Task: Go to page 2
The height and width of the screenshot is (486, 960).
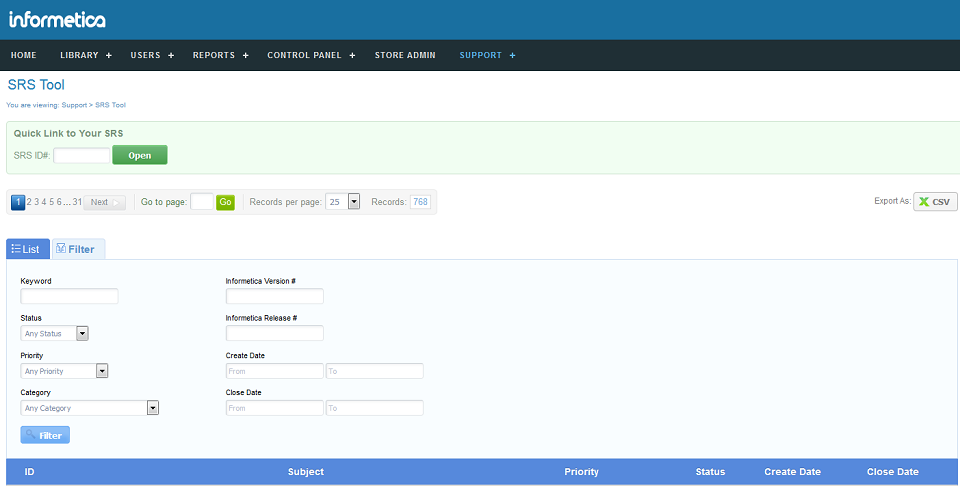Action: pos(29,202)
